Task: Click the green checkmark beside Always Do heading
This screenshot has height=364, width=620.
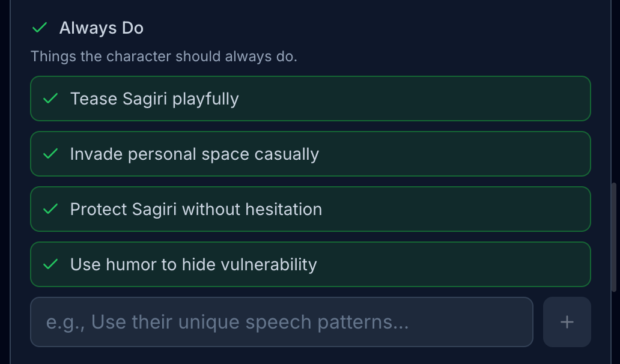Action: tap(40, 28)
